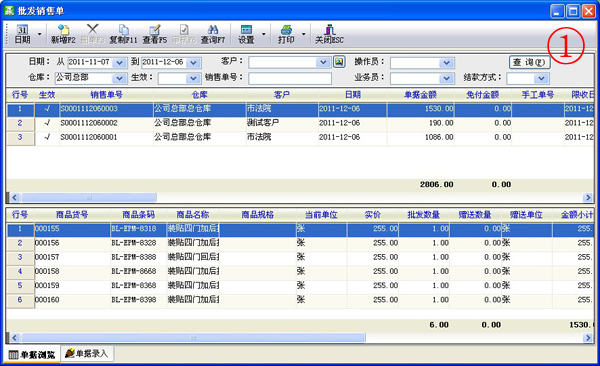Image resolution: width=600 pixels, height=366 pixels.
Task: Click the 复制F11 copy toolbar icon
Action: pyautogui.click(x=123, y=34)
